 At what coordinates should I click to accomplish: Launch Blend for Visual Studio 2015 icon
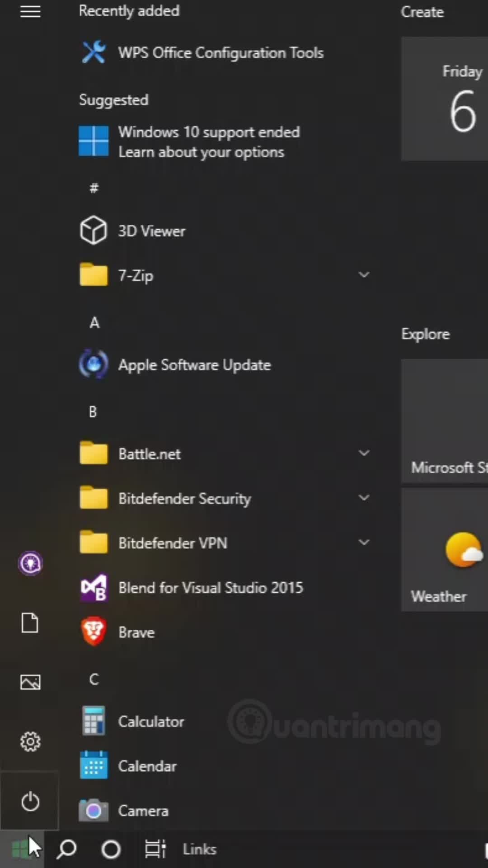pyautogui.click(x=94, y=587)
